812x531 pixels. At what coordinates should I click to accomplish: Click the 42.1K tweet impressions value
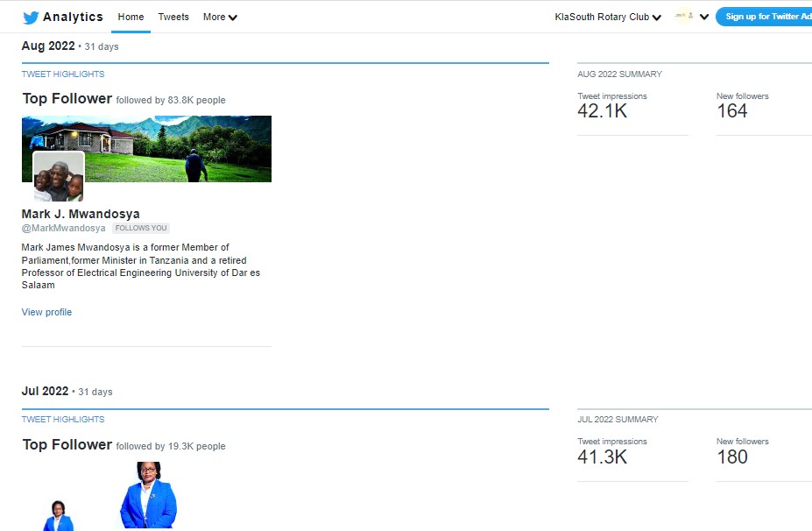tap(603, 111)
